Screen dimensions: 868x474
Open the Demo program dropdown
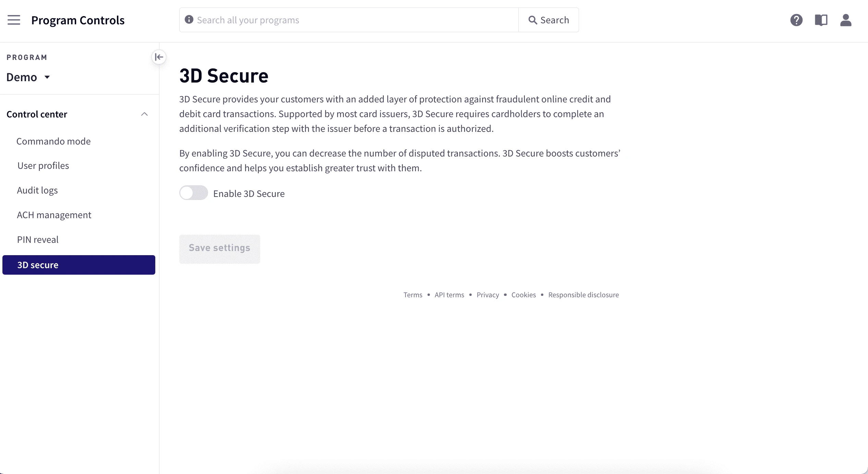click(28, 77)
